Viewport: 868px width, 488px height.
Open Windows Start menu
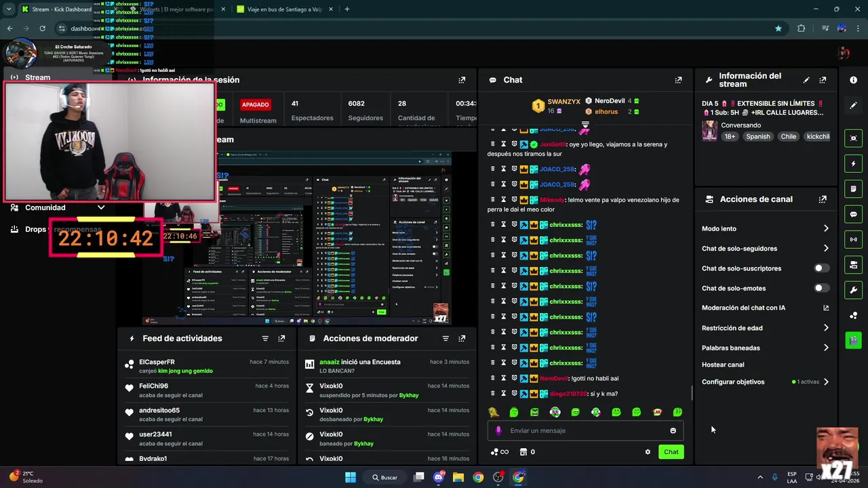[x=351, y=477]
